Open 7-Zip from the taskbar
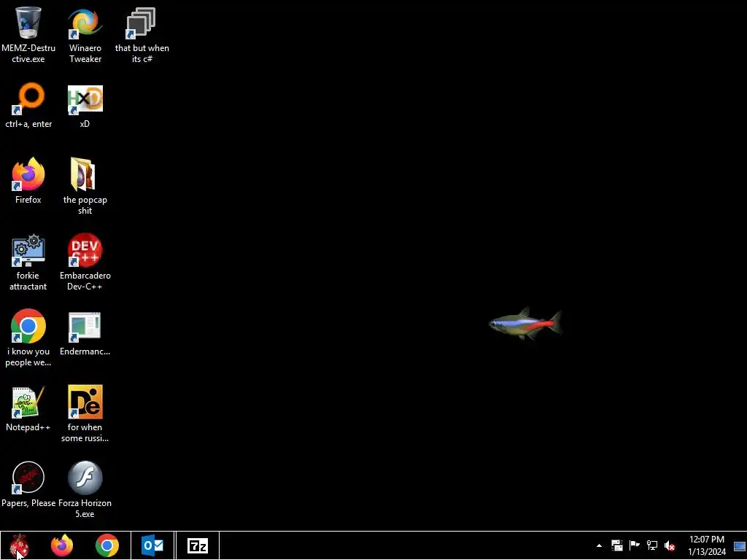The height and width of the screenshot is (560, 747). 198,545
